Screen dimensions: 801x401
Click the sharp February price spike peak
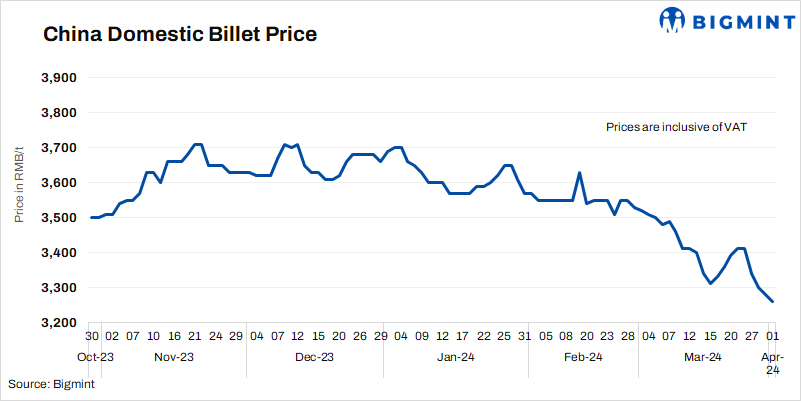click(x=579, y=173)
